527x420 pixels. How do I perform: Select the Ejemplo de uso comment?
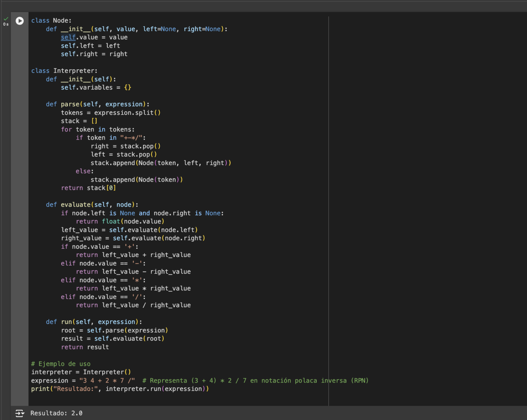[61, 364]
